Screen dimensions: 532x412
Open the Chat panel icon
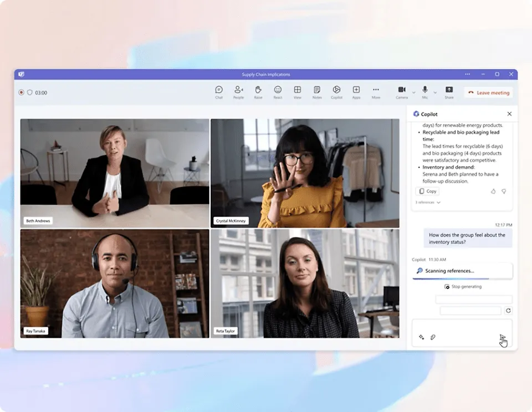click(x=219, y=92)
